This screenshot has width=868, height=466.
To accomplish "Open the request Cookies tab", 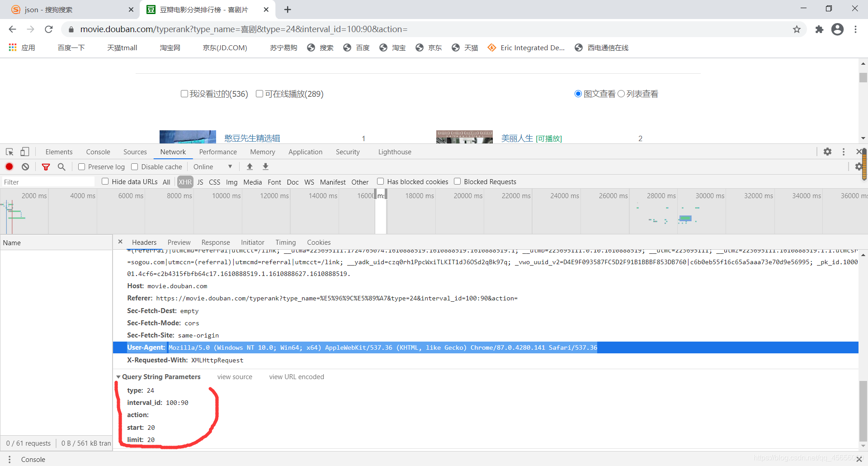I will (319, 243).
